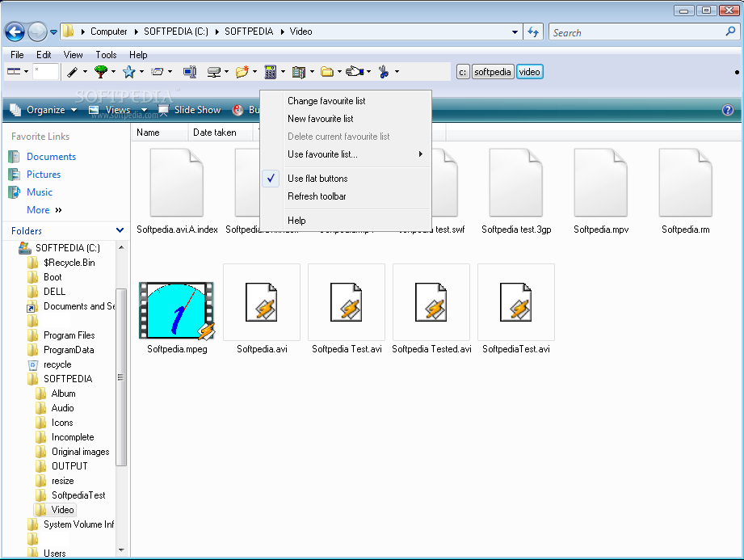Click the Back navigation arrow
The image size is (744, 560).
click(15, 32)
